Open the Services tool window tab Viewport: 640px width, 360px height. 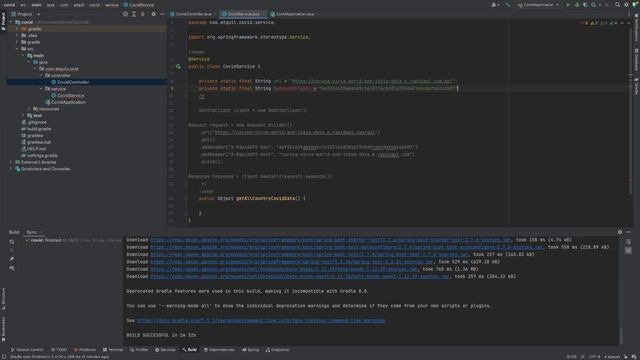pyautogui.click(x=165, y=350)
